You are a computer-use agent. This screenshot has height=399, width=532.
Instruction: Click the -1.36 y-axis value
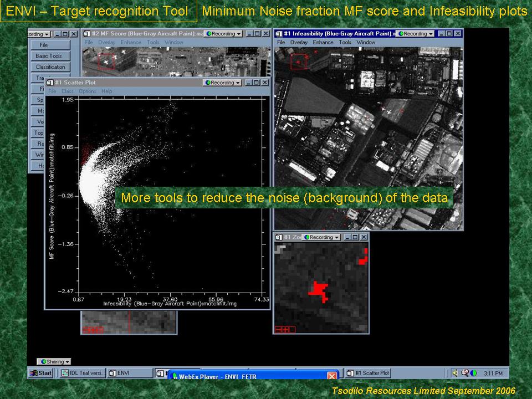tap(65, 244)
